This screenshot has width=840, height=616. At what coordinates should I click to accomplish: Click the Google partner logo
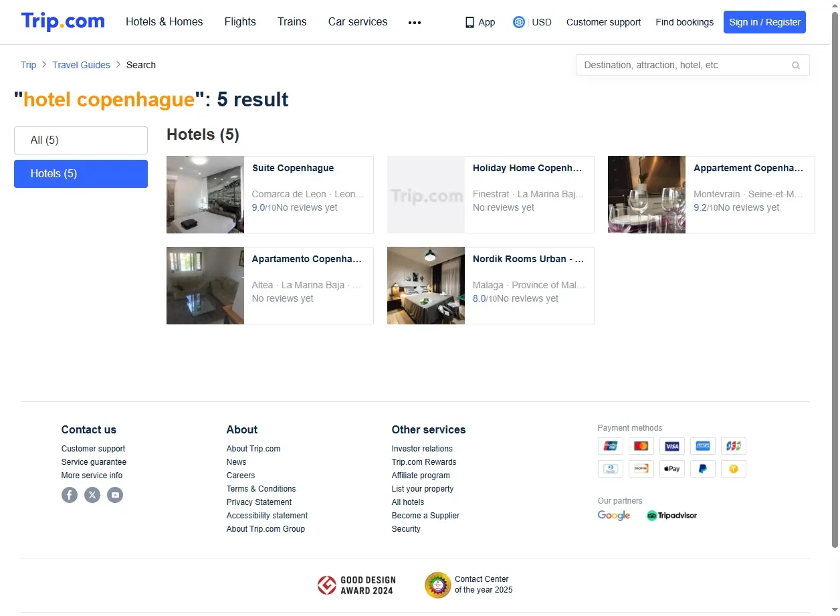(x=614, y=516)
